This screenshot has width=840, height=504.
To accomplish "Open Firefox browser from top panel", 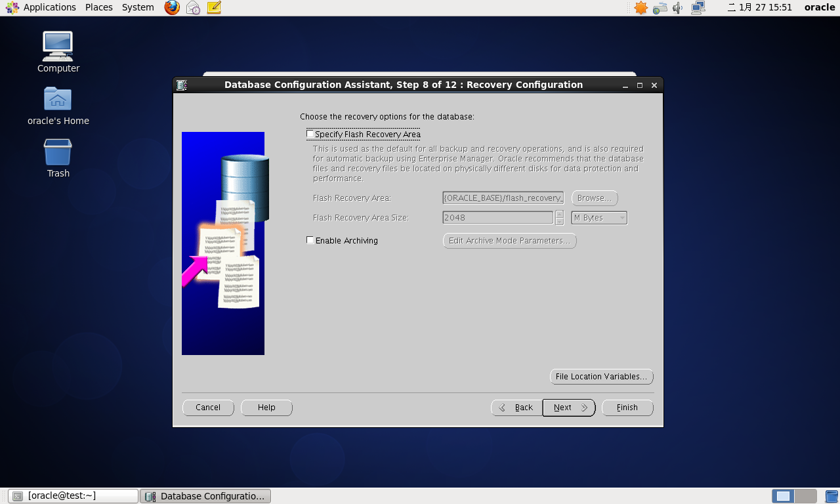I will [x=172, y=8].
